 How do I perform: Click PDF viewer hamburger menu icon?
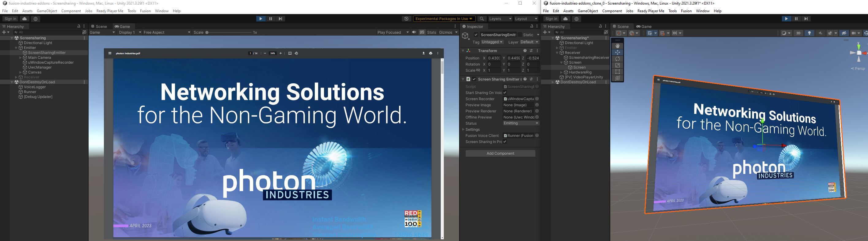110,53
